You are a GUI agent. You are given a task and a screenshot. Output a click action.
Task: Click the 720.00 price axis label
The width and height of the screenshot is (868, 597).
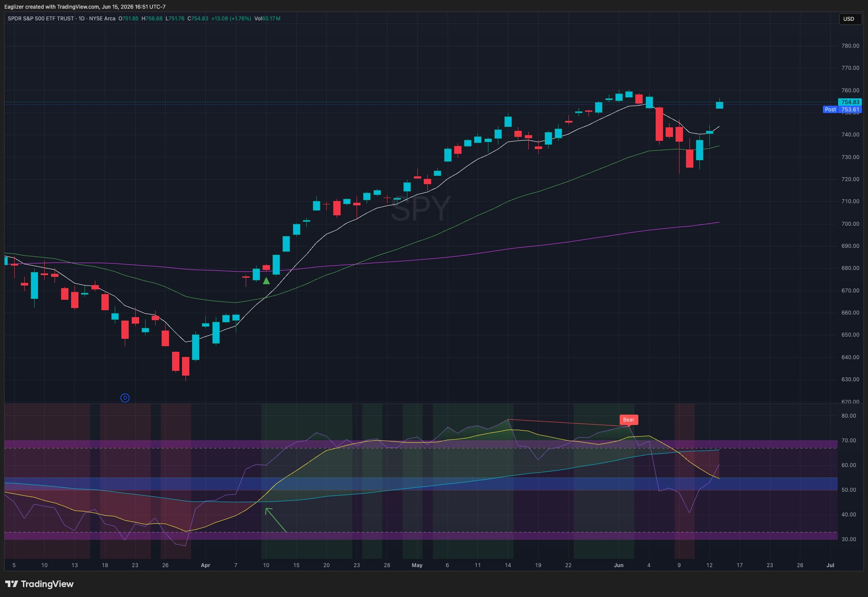(850, 179)
